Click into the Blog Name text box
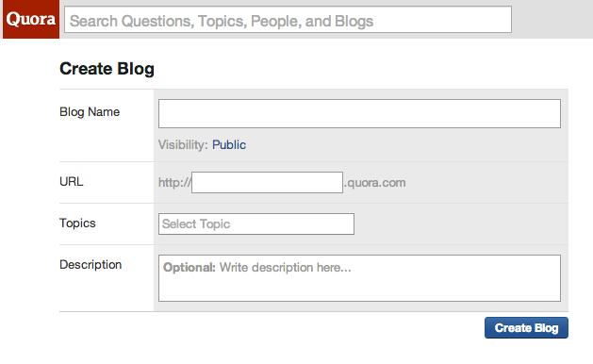The width and height of the screenshot is (593, 364). pos(359,113)
